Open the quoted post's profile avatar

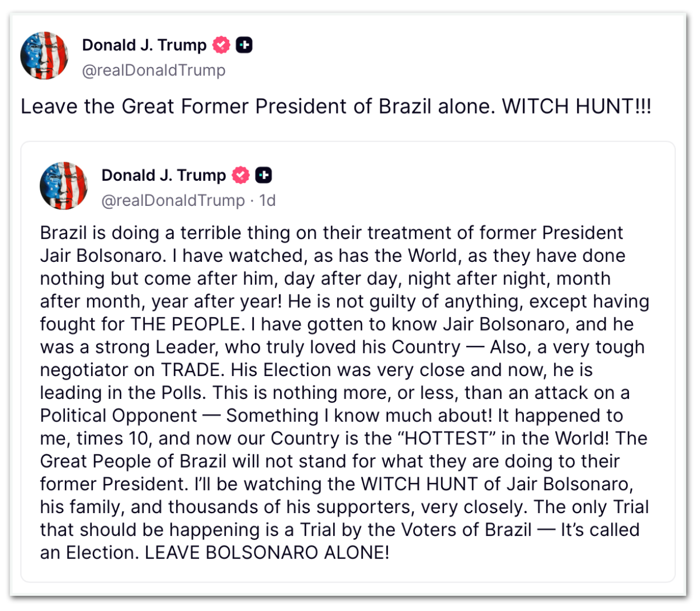(64, 186)
